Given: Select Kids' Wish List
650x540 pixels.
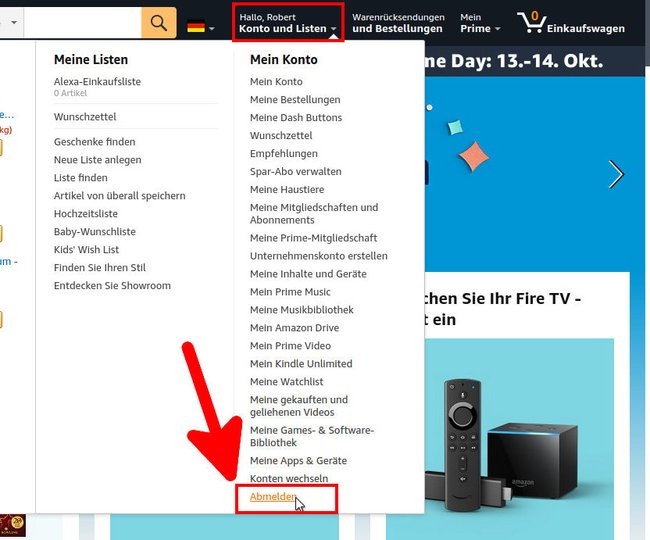Looking at the screenshot, I should coord(86,249).
